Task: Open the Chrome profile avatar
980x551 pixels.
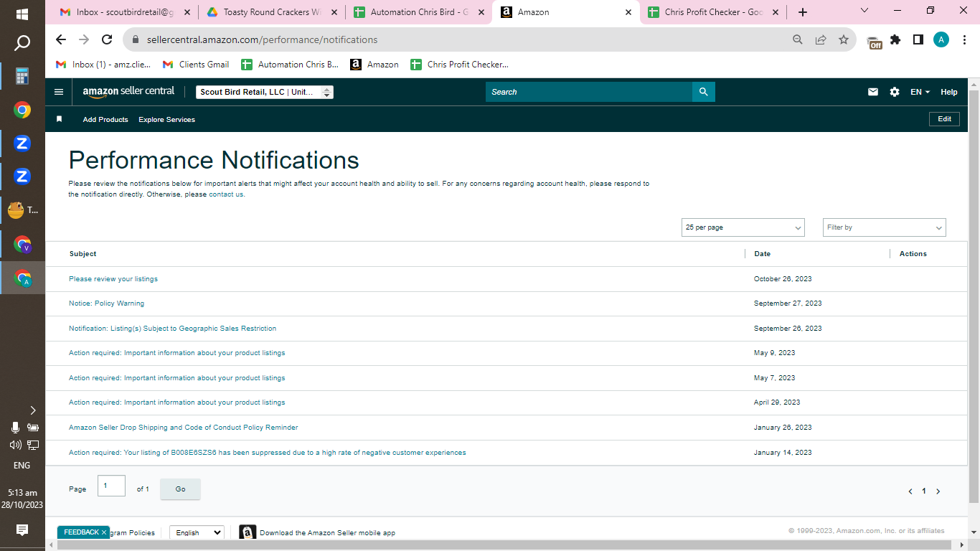Action: pos(941,40)
